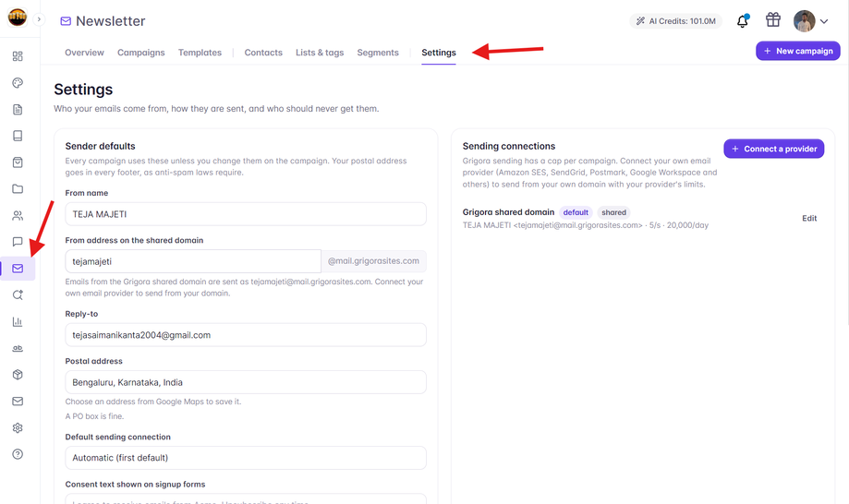Click the 'A PO box is fine.' hint
This screenshot has height=504, width=849.
point(95,416)
